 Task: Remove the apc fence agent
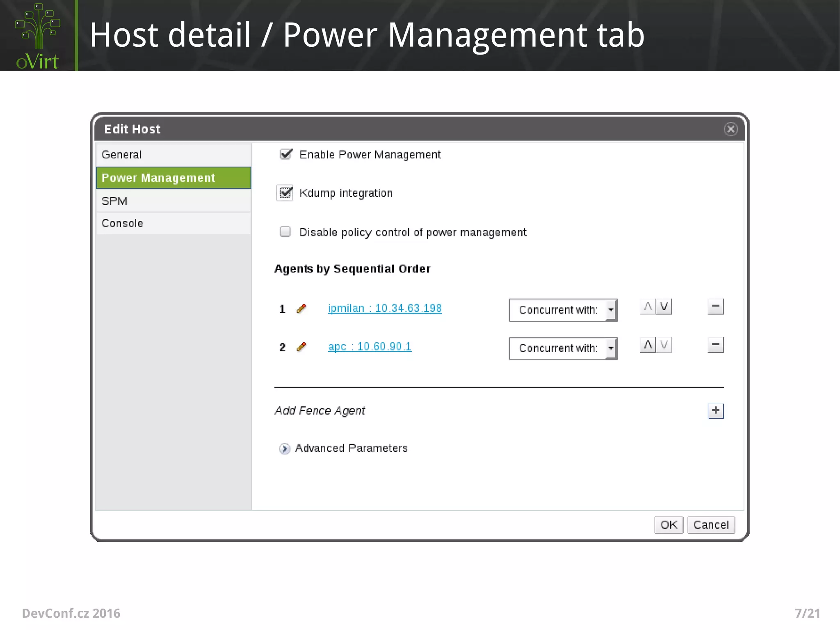[x=715, y=345]
